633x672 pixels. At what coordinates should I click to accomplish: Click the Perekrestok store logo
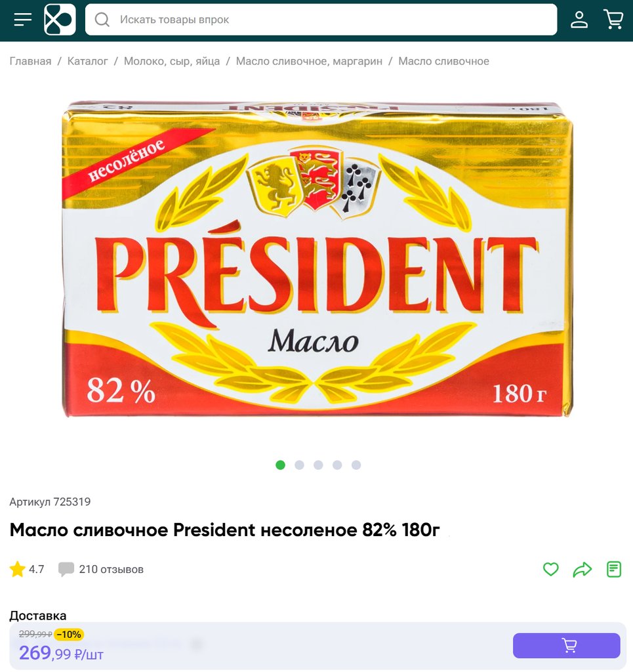coord(60,20)
